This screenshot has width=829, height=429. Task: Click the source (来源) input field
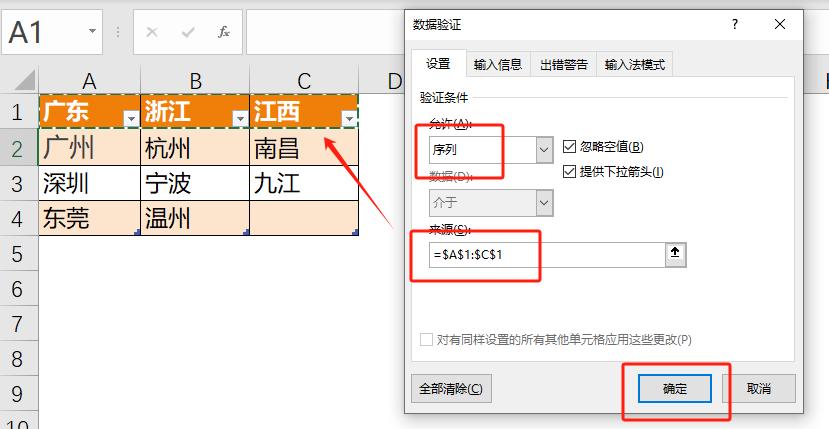tap(546, 255)
